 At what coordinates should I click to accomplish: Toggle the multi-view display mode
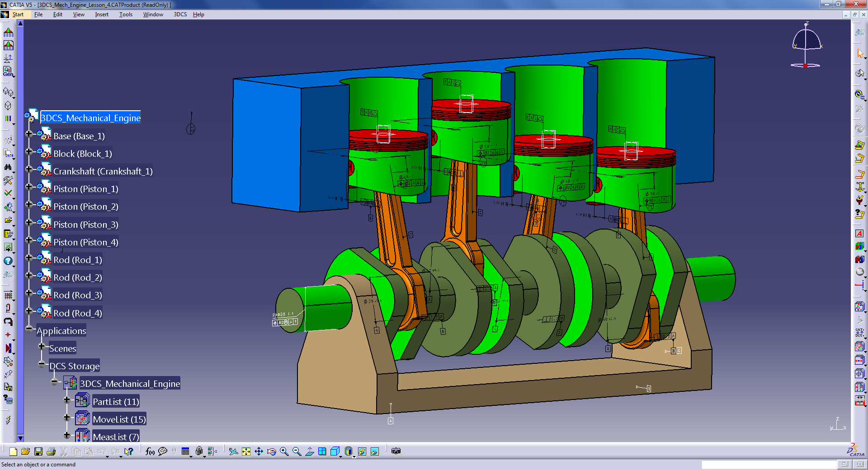(322, 452)
